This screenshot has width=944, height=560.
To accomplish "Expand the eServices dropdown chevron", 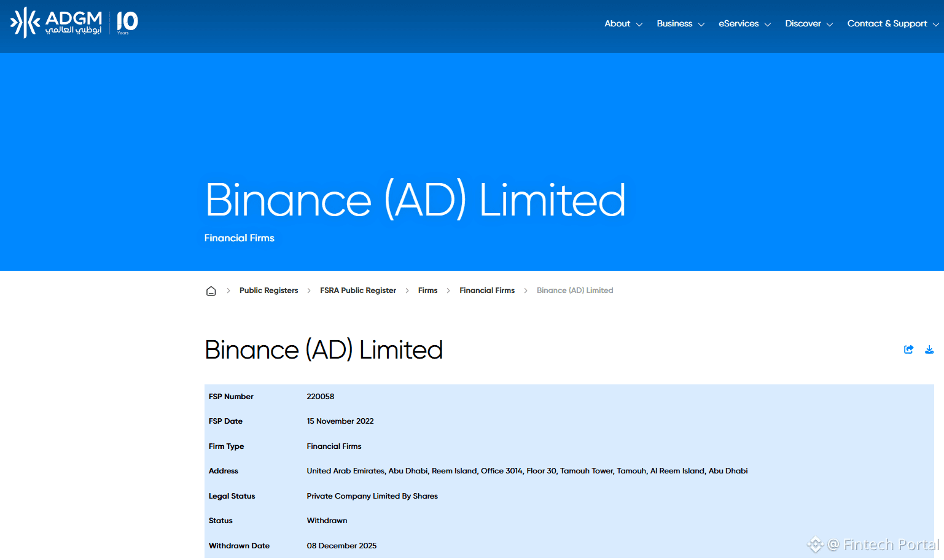I will (x=768, y=25).
